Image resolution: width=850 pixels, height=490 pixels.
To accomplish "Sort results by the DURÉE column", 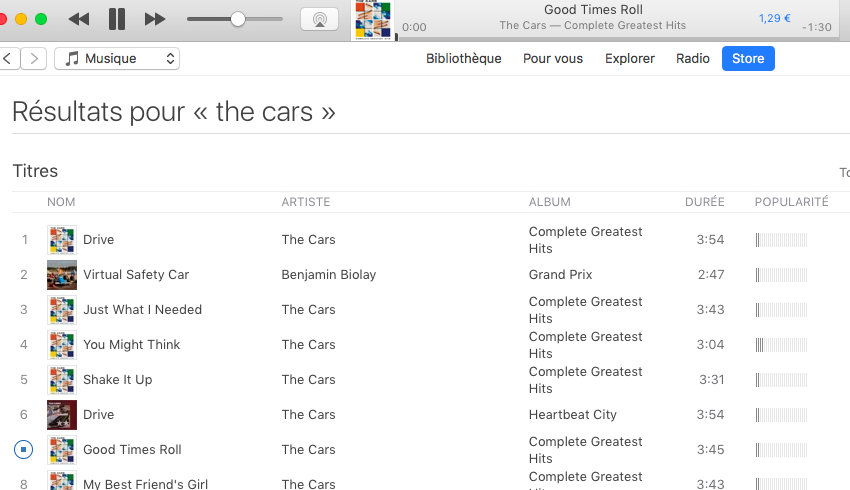I will point(704,202).
